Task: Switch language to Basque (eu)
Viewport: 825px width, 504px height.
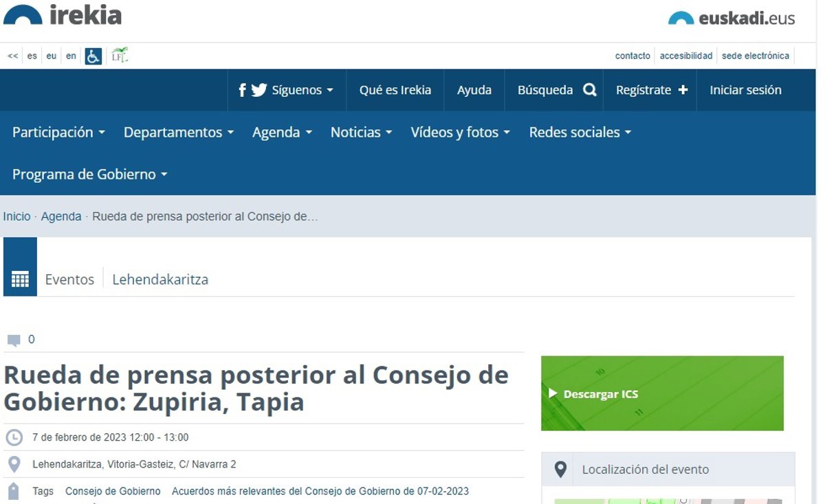Action: pyautogui.click(x=52, y=56)
